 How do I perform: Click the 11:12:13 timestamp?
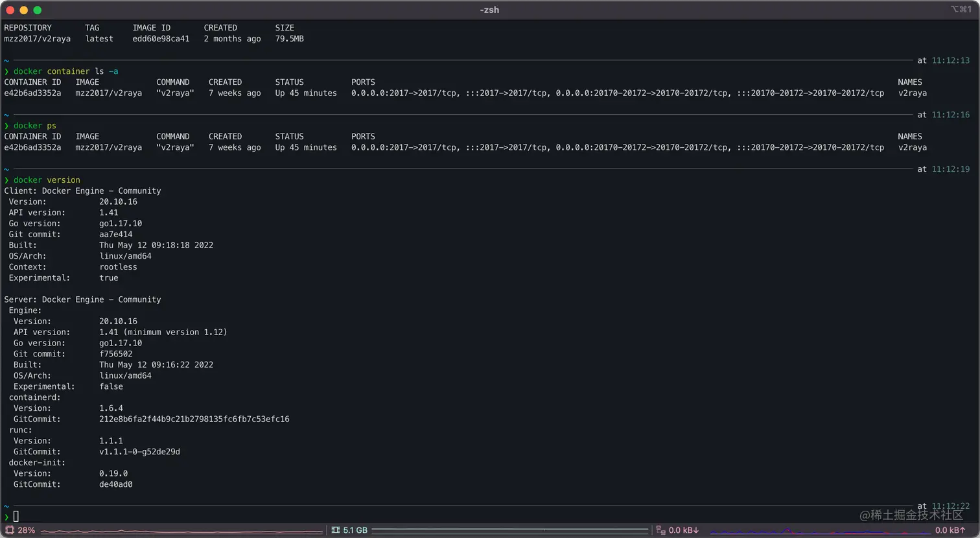pos(951,60)
